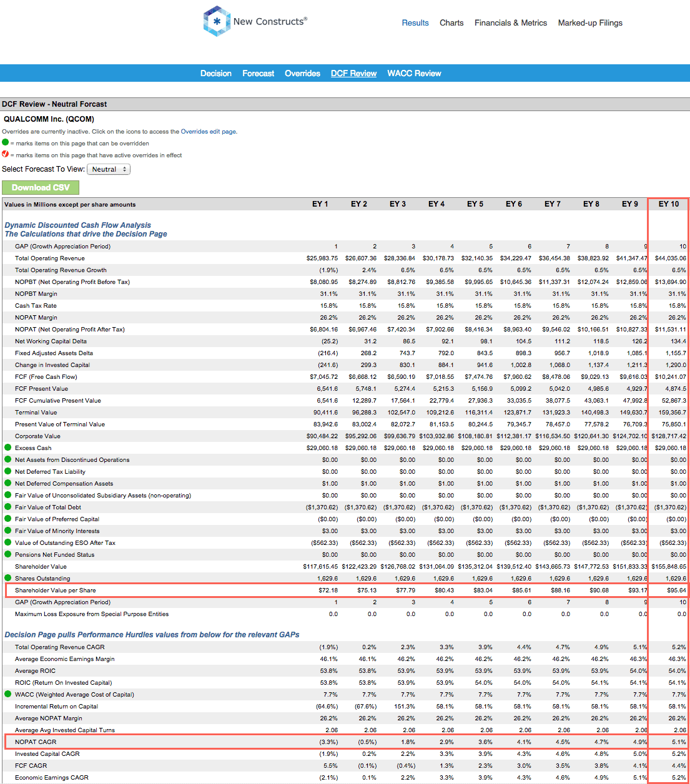This screenshot has height=784, width=690.
Task: Click 'Maximum Loss Exposure from Special Purpose Entities'
Action: tap(92, 614)
